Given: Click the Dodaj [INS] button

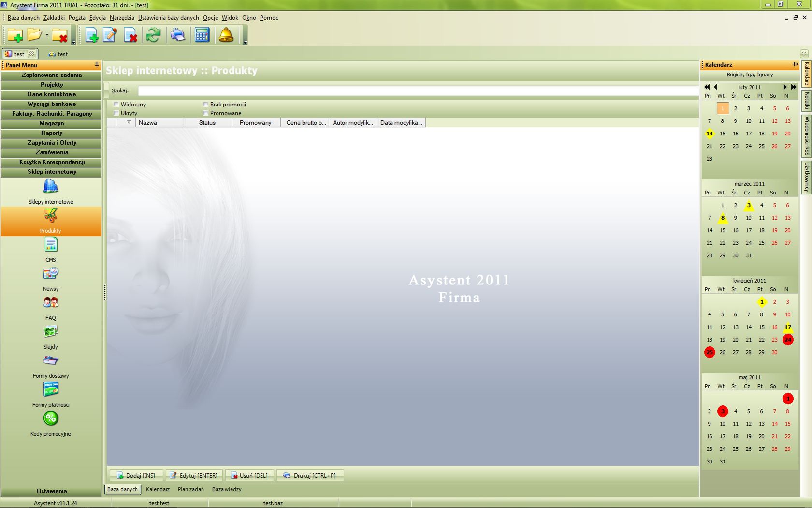Looking at the screenshot, I should coord(136,475).
